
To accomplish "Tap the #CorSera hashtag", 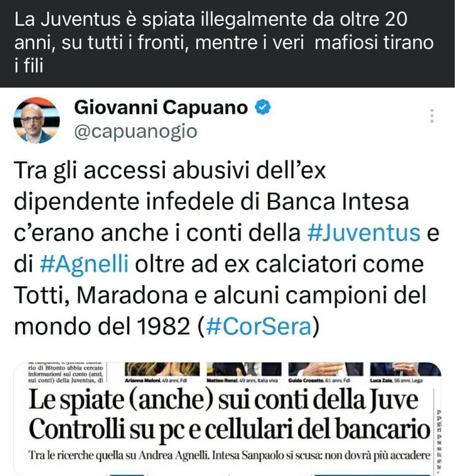I will point(259,327).
